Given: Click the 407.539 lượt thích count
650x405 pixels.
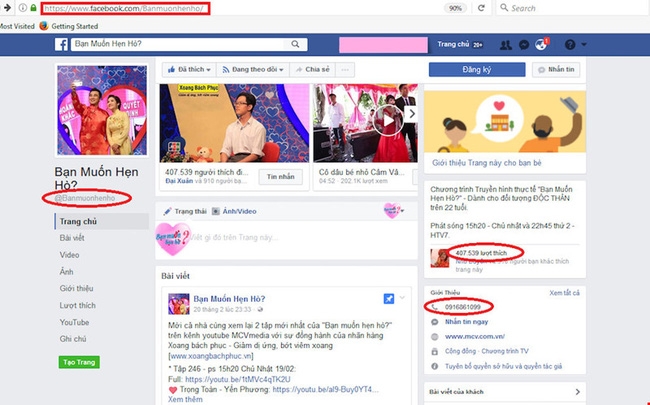Looking at the screenshot, I should 481,253.
